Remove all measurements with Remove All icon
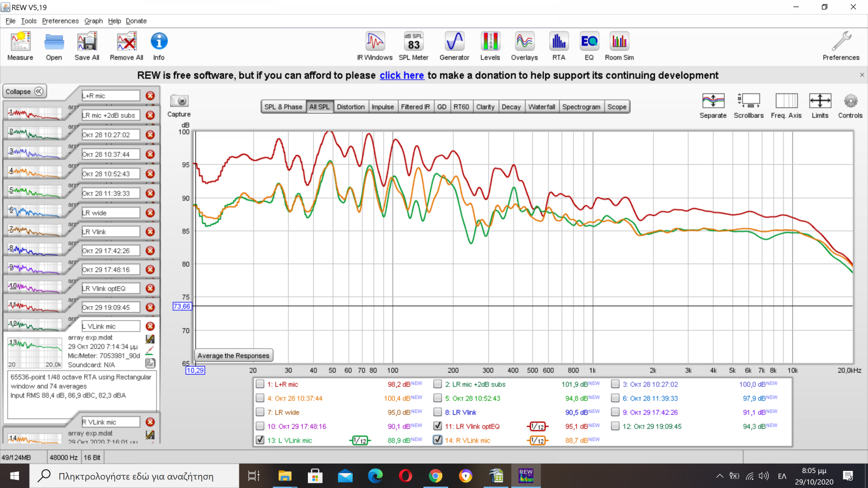Image resolution: width=868 pixels, height=488 pixels. (x=127, y=46)
